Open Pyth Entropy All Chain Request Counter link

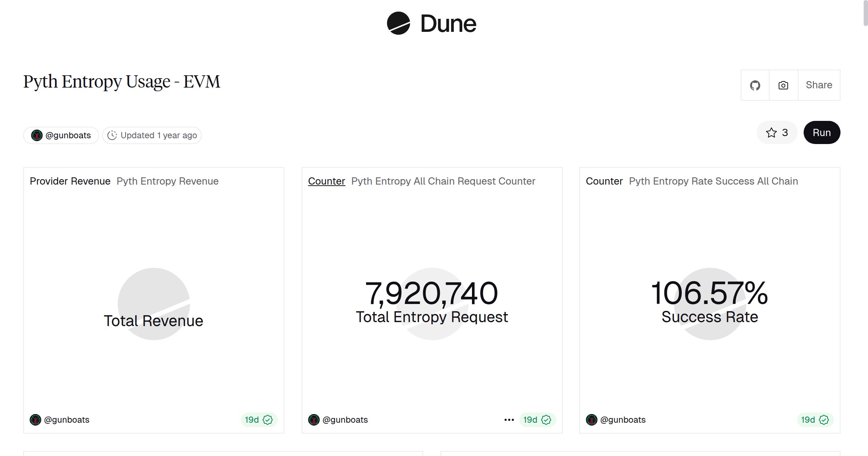pos(443,181)
